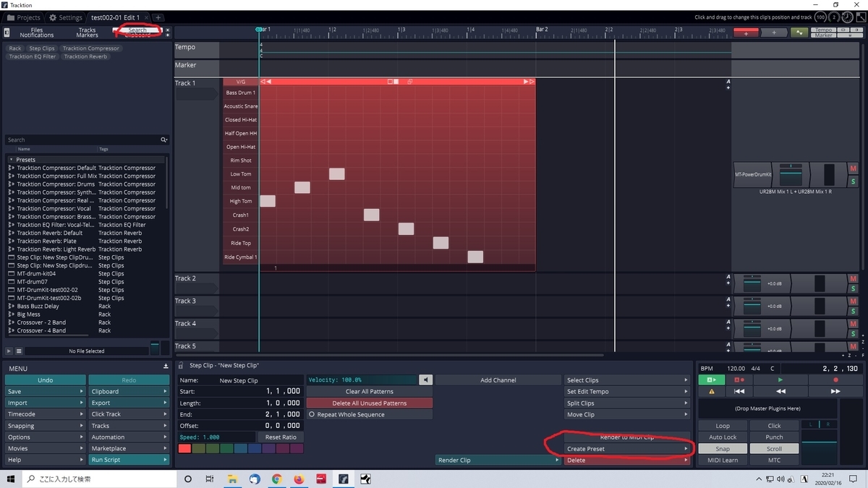Click the clock icon in top bar
The image size is (868, 488).
point(847,17)
